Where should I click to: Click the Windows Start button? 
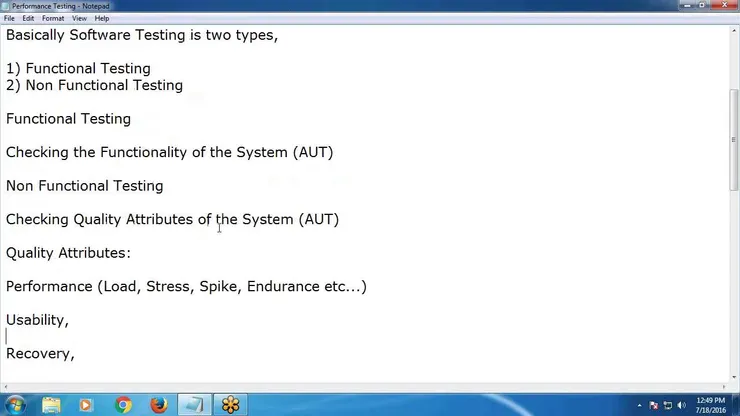tap(15, 405)
